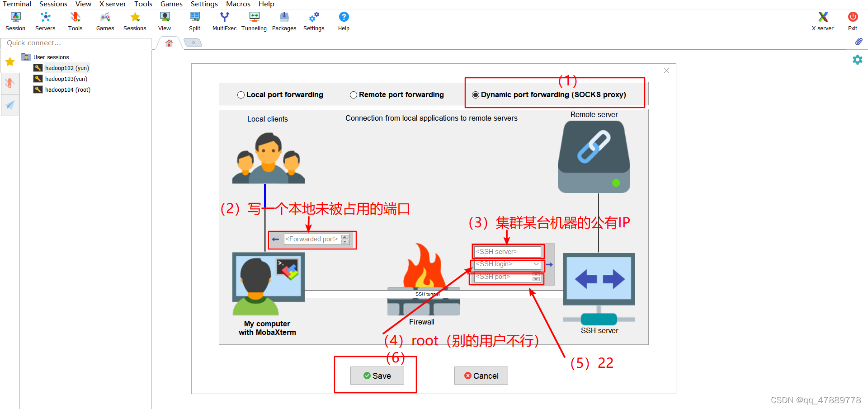Click the teal gear icon on right edge
The image size is (868, 409).
point(857,60)
